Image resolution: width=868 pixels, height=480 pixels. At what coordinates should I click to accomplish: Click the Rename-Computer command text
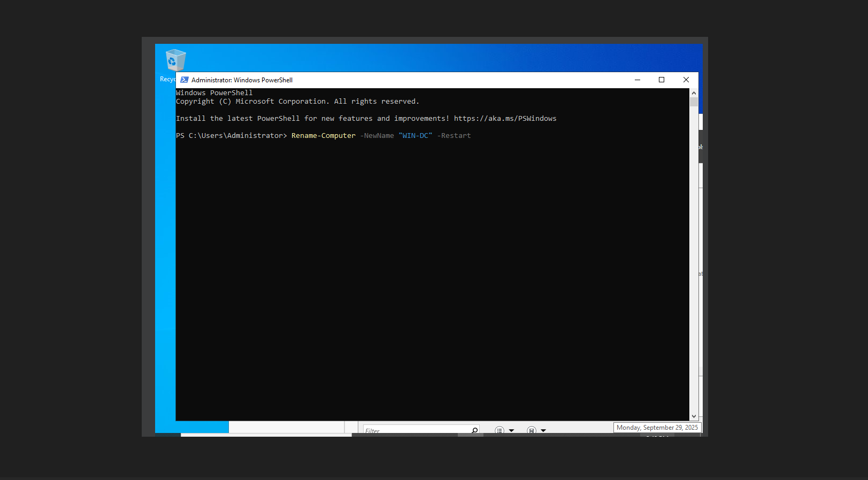(324, 136)
